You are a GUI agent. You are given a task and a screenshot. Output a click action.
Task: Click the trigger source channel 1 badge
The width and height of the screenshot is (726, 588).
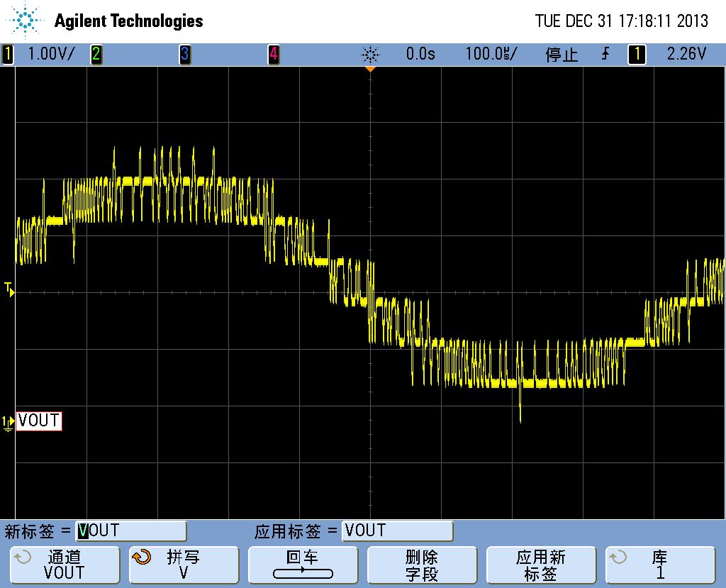coord(637,54)
